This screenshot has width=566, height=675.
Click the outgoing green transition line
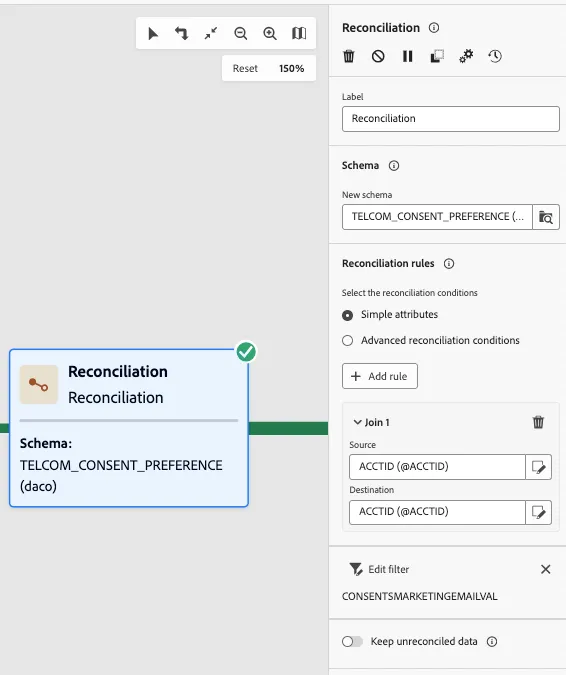(288, 428)
